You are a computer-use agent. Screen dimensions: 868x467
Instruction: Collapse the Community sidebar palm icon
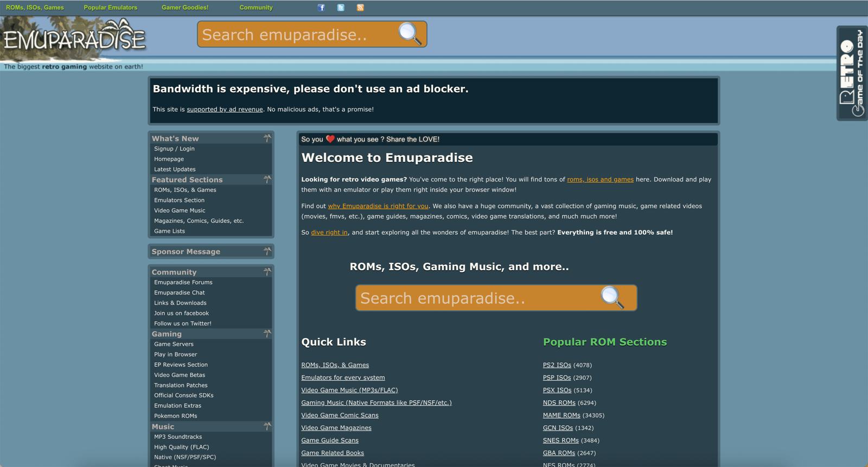point(267,272)
